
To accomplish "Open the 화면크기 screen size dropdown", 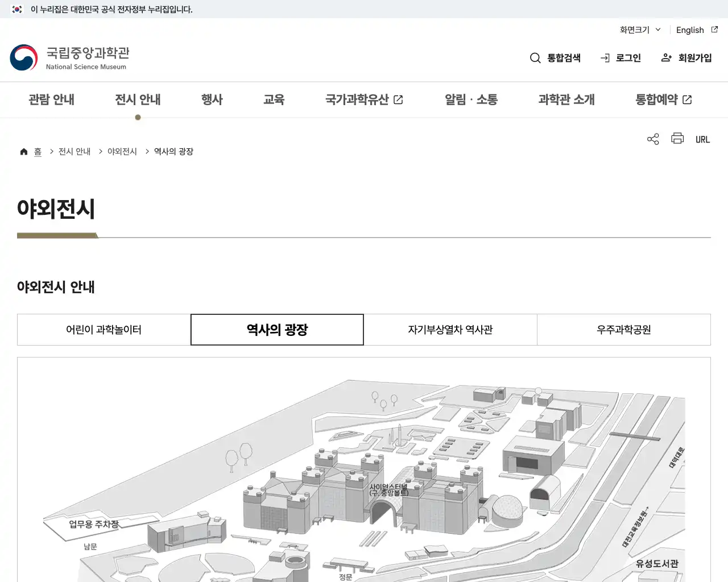I will (x=638, y=30).
